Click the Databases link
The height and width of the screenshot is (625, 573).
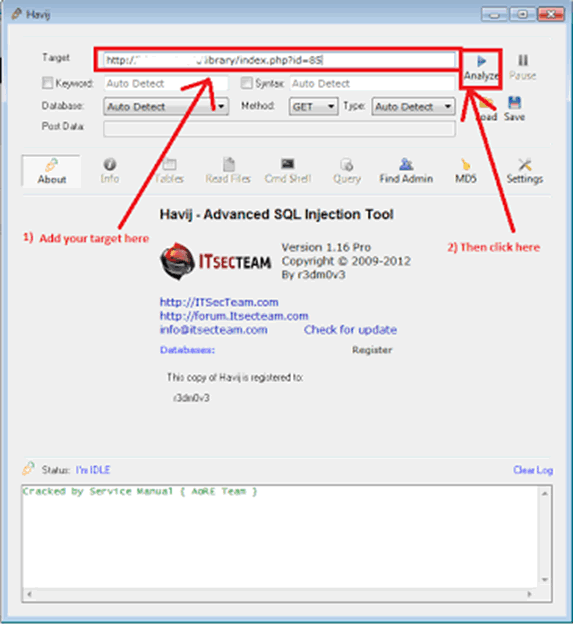coord(187,350)
